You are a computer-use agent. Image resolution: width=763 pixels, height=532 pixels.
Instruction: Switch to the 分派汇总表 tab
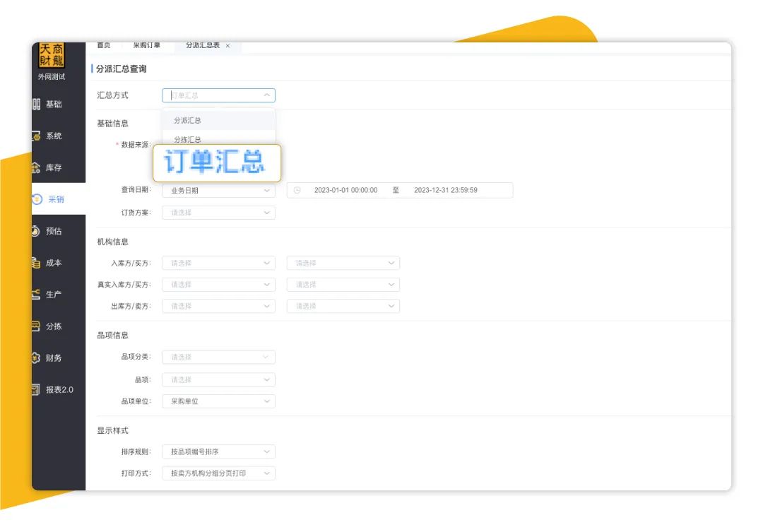click(203, 45)
